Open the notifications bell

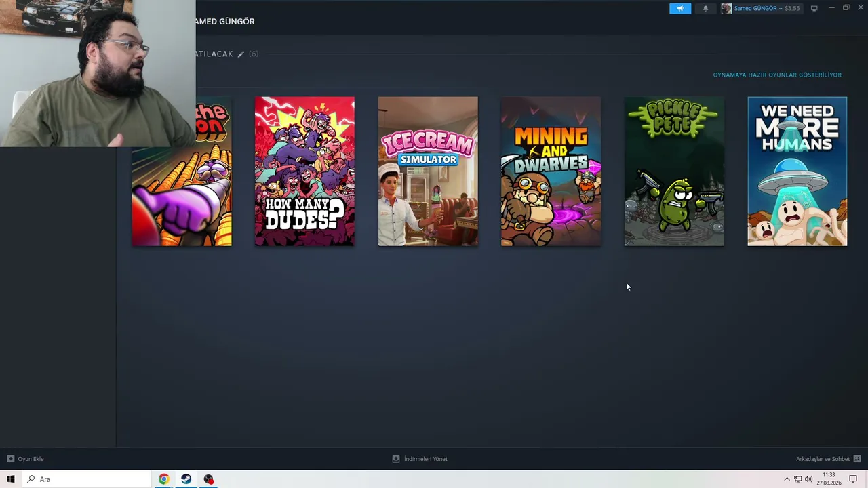pyautogui.click(x=705, y=8)
